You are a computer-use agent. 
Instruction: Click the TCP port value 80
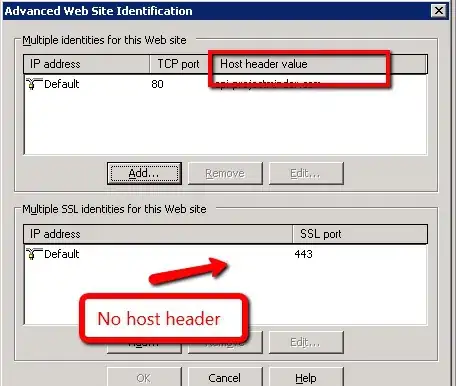tap(157, 84)
